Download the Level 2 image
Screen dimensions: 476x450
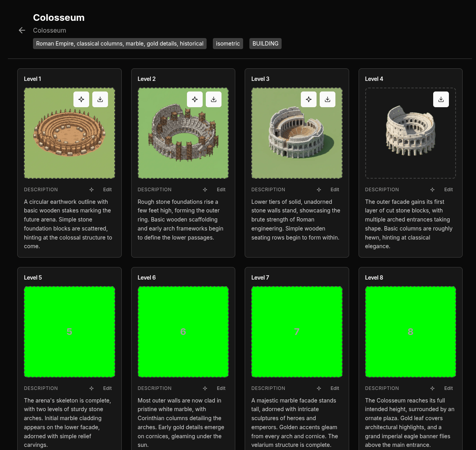click(x=214, y=99)
